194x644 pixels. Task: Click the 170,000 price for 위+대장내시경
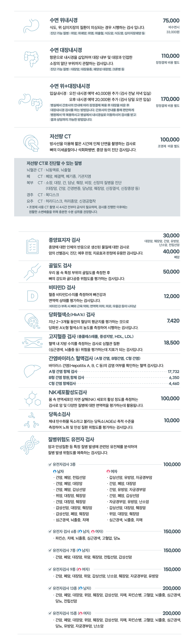(170, 99)
